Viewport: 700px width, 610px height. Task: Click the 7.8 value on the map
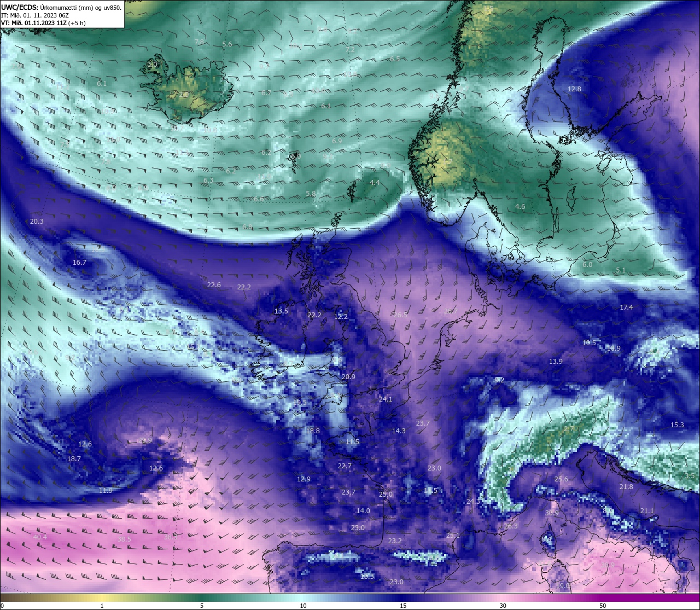199,42
